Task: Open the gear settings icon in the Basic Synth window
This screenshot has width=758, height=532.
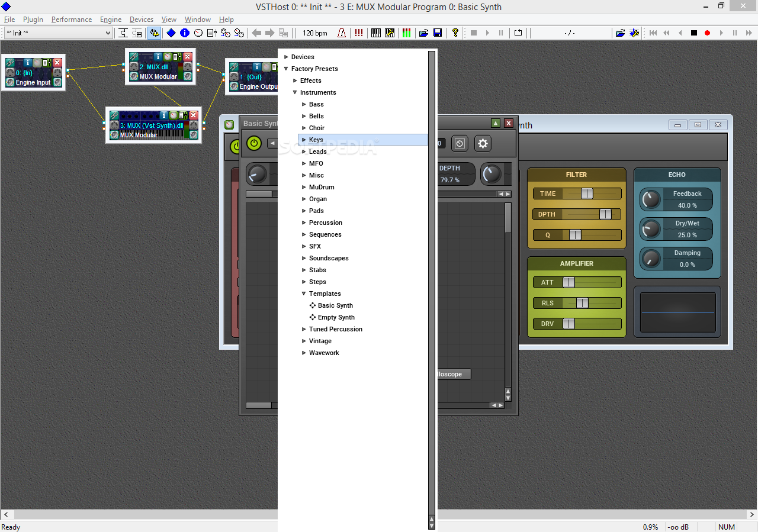Action: [483, 143]
